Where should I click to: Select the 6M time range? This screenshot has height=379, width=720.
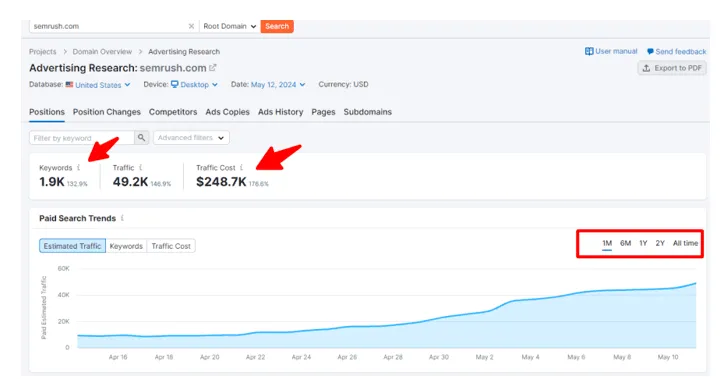tap(625, 243)
